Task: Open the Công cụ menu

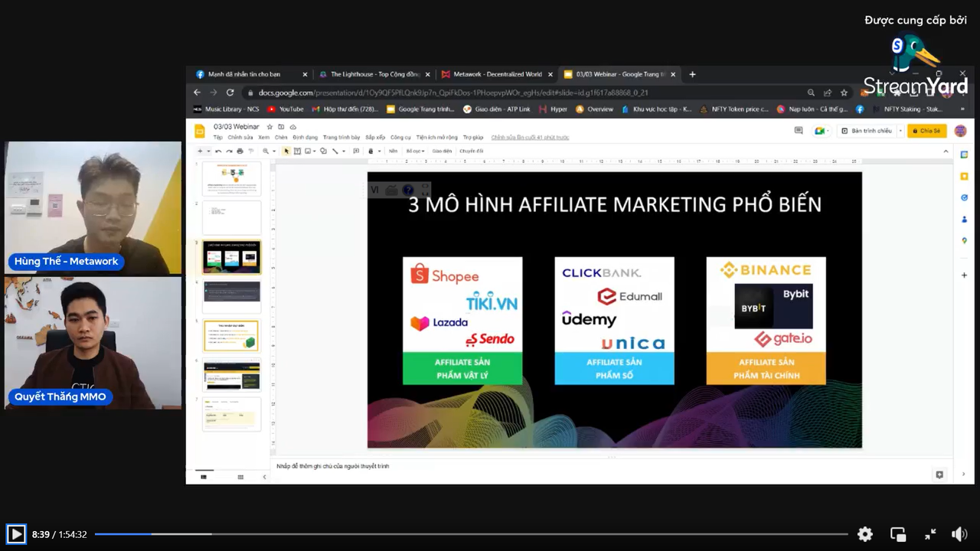Action: (400, 138)
